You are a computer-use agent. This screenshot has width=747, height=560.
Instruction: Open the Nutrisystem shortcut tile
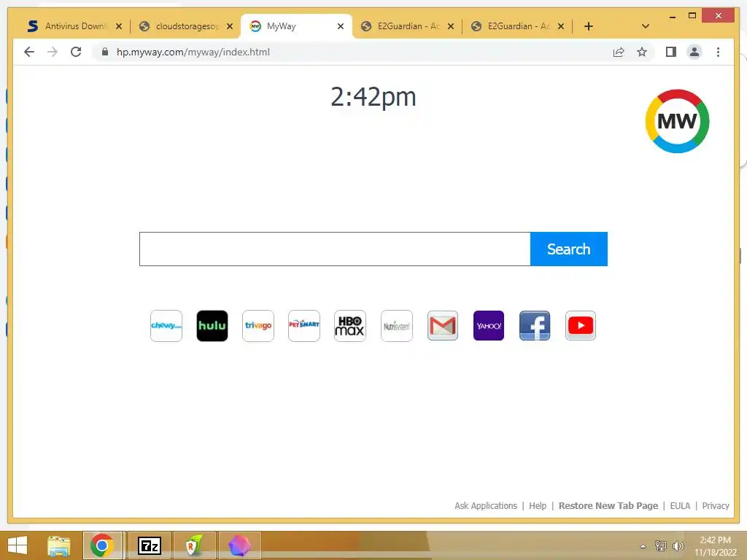396,326
